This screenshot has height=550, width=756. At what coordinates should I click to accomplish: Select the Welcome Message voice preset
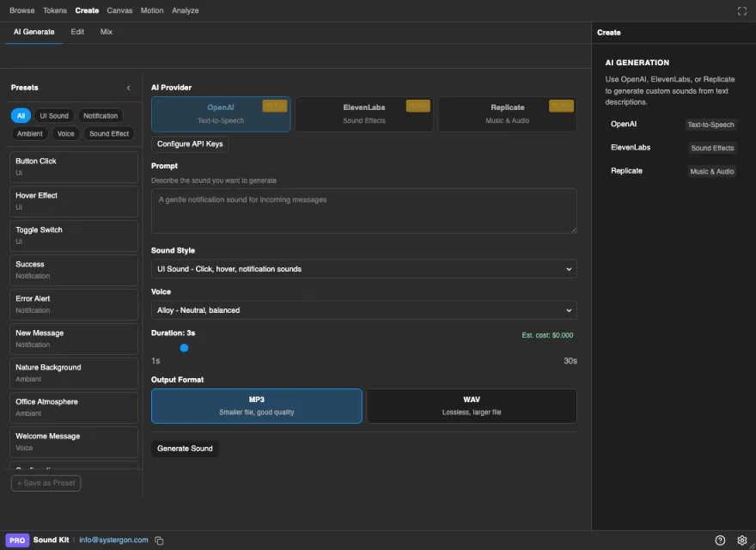tap(74, 442)
